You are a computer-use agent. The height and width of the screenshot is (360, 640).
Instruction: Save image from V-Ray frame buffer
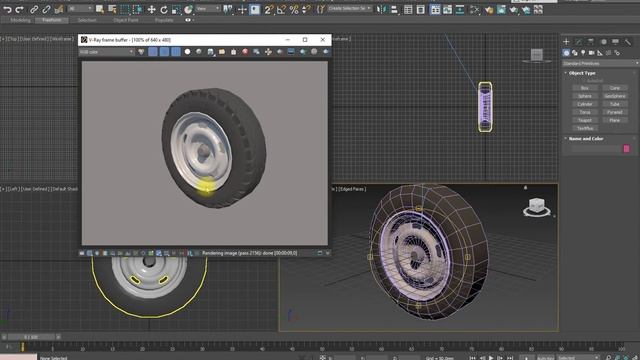[x=210, y=51]
